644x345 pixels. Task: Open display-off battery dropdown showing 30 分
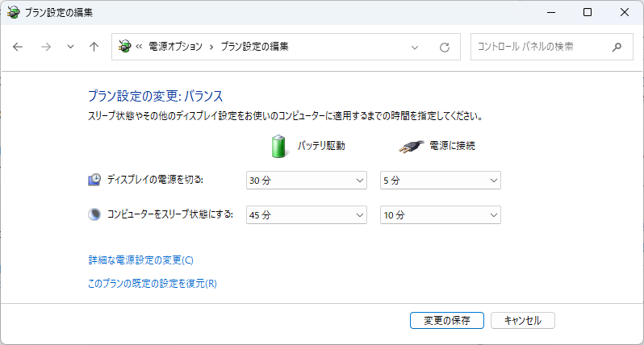pyautogui.click(x=307, y=181)
